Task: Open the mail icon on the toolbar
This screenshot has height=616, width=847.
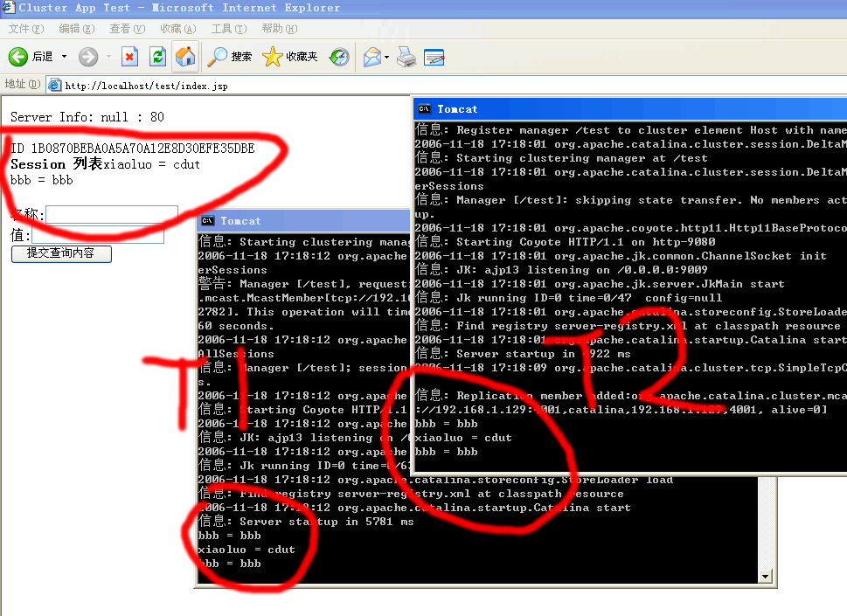Action: point(371,57)
